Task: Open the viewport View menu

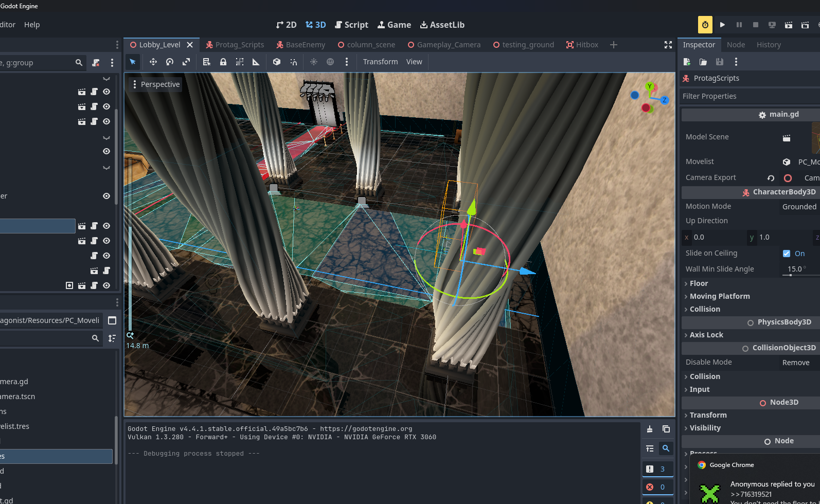Action: point(414,62)
